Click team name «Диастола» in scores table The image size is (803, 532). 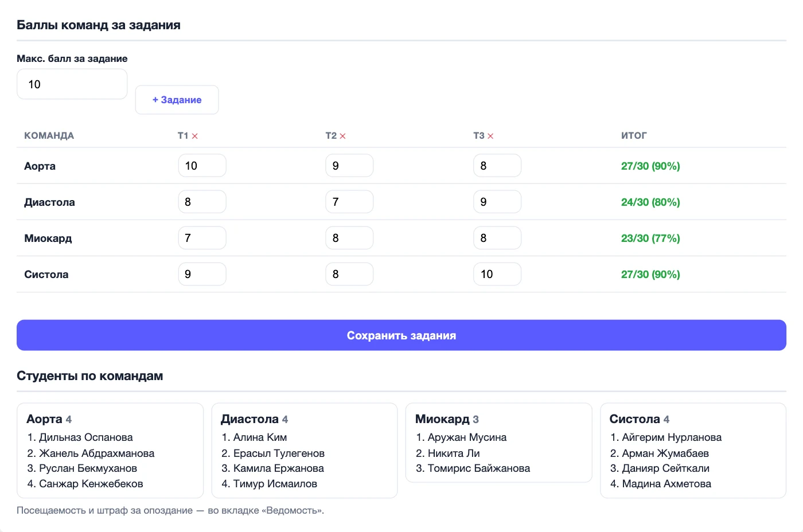pyautogui.click(x=49, y=202)
